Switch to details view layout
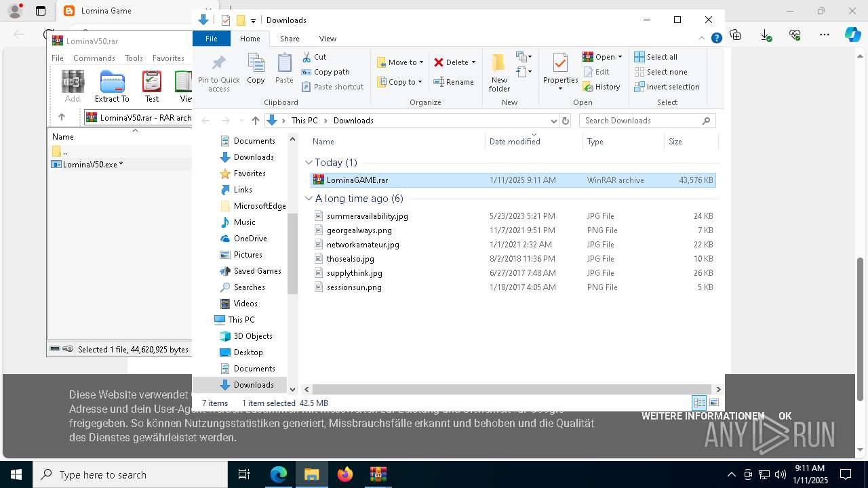868x488 pixels. click(x=699, y=403)
